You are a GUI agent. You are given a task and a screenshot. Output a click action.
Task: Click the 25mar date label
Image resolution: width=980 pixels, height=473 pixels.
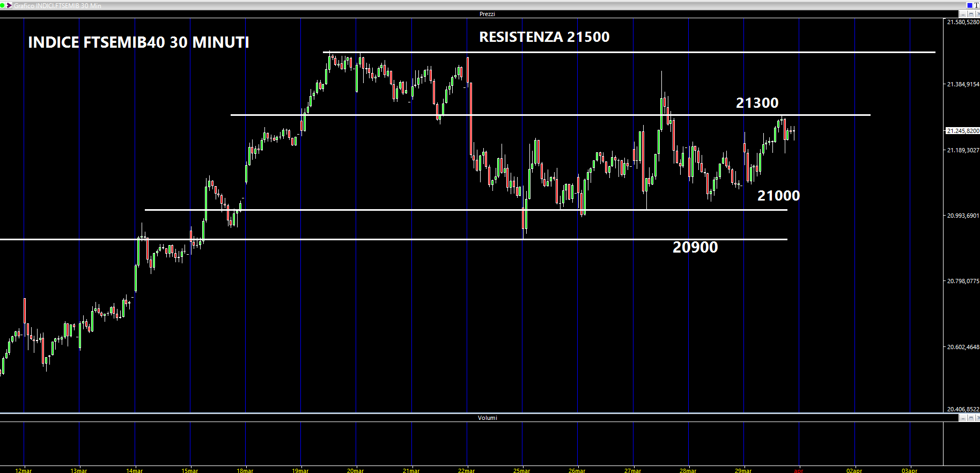click(x=522, y=470)
